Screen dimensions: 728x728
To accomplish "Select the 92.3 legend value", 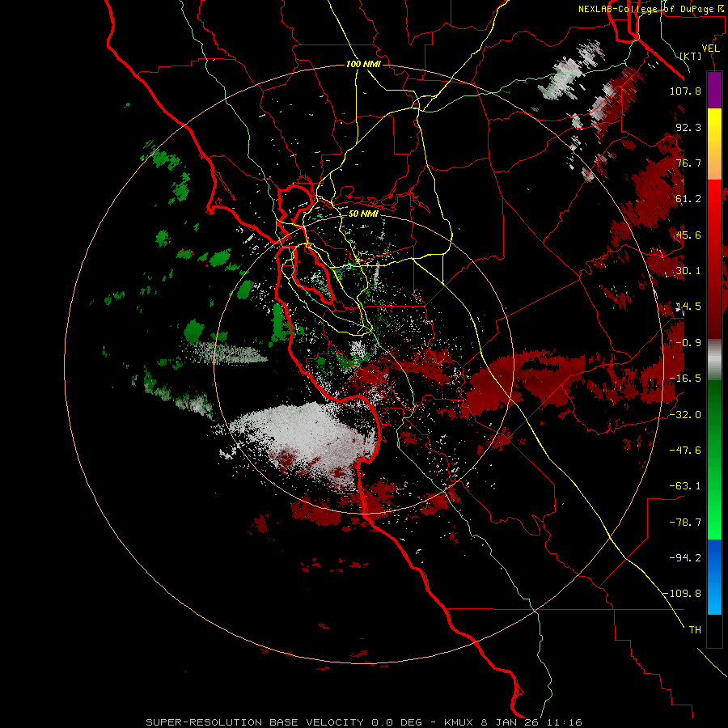I will click(688, 127).
